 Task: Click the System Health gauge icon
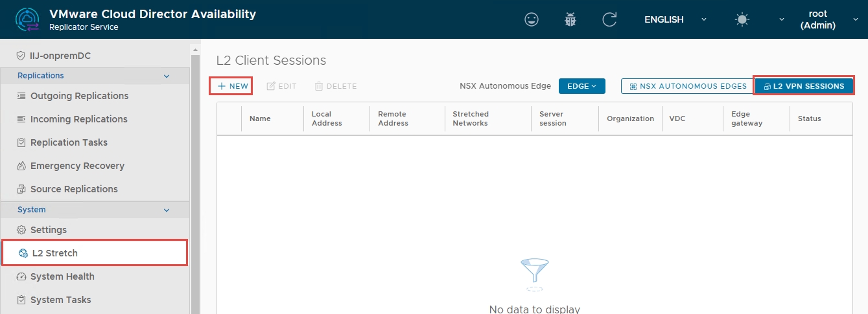tap(21, 276)
